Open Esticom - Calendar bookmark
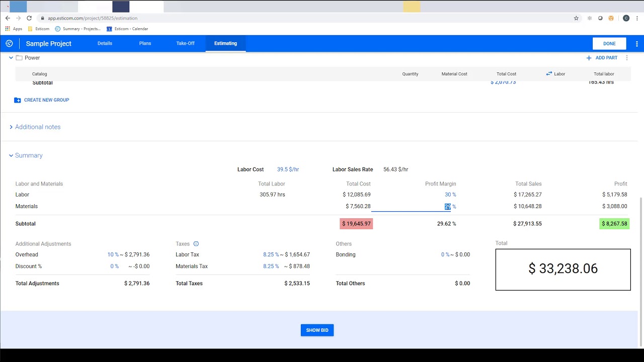Screen dimensions: 644x362 coord(128,29)
